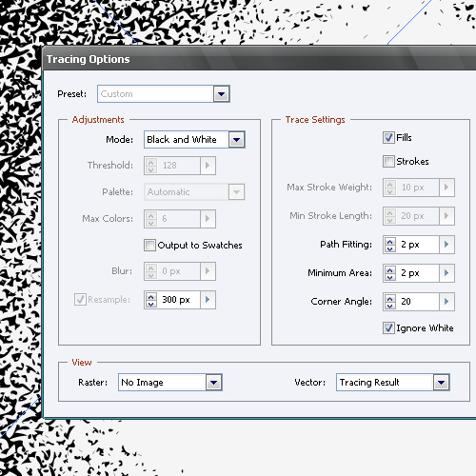Open the Threshold slider arrow
The width and height of the screenshot is (476, 476).
pos(208,166)
